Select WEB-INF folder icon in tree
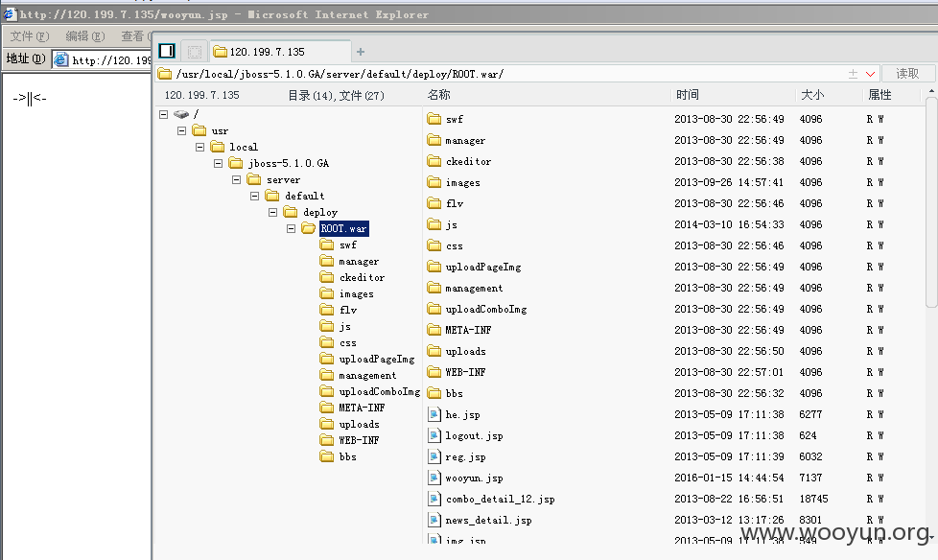 (327, 440)
